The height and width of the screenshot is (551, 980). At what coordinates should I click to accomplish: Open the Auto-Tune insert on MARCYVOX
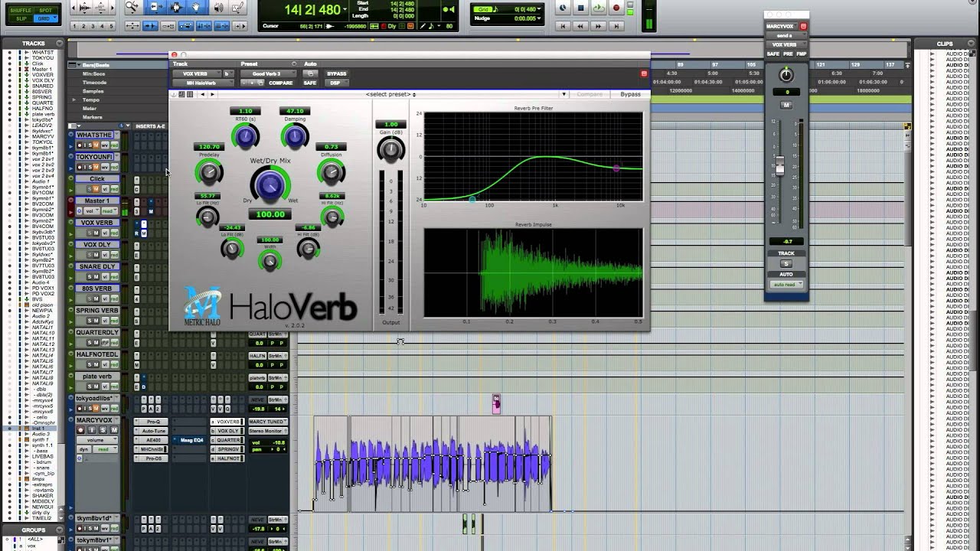152,431
